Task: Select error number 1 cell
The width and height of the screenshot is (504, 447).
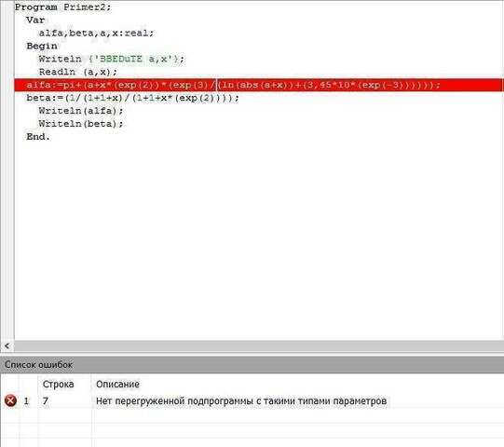Action: [26, 401]
